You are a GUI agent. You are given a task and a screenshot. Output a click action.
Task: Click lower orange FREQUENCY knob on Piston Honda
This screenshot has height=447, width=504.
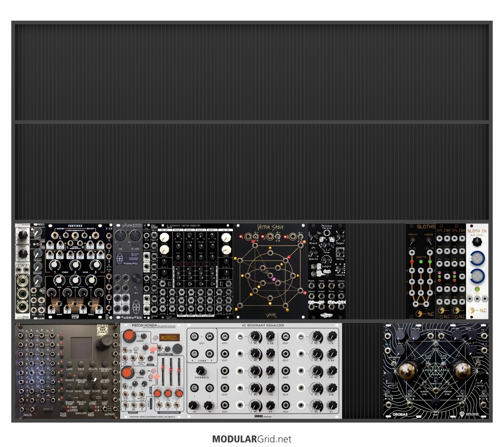127,373
